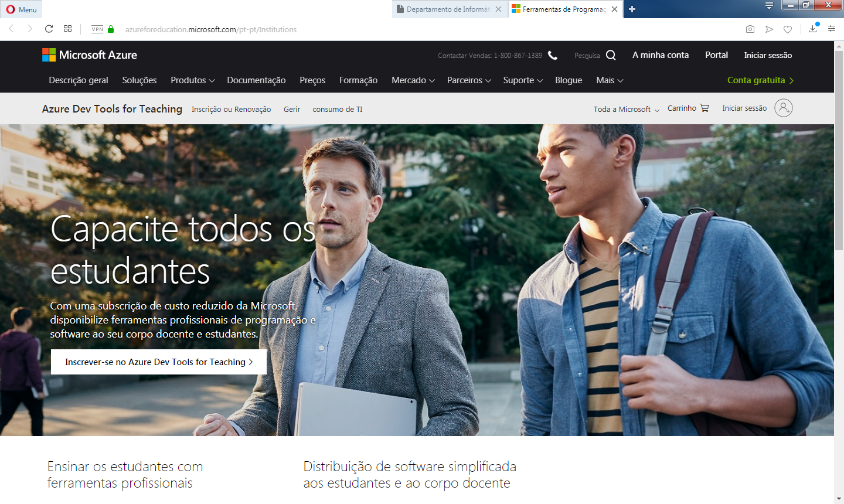
Task: Open the tab list menu icon
Action: click(769, 6)
